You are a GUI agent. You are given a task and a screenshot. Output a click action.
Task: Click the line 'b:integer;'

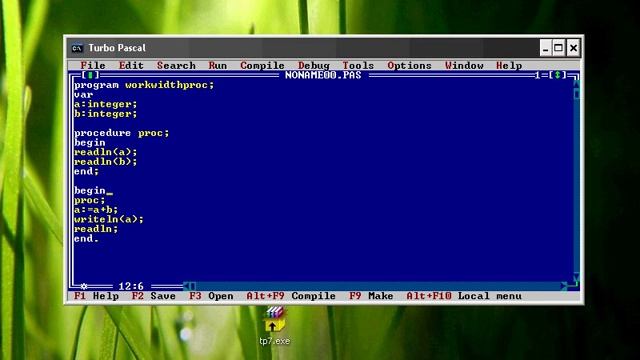coord(106,114)
